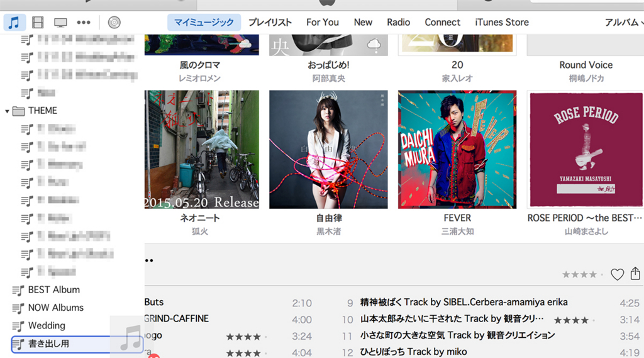Click the cloud icon on 風のクロマ cover
The image size is (644, 358).
point(245,43)
